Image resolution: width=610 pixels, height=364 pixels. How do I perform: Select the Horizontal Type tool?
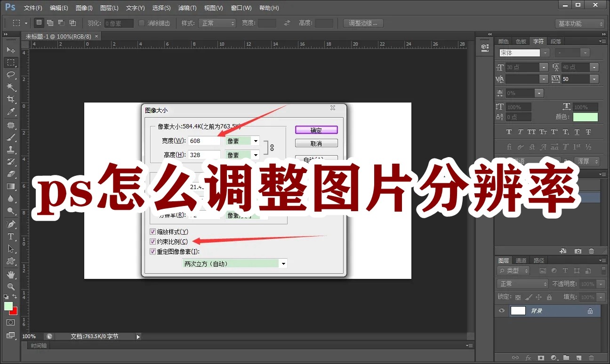(x=11, y=237)
